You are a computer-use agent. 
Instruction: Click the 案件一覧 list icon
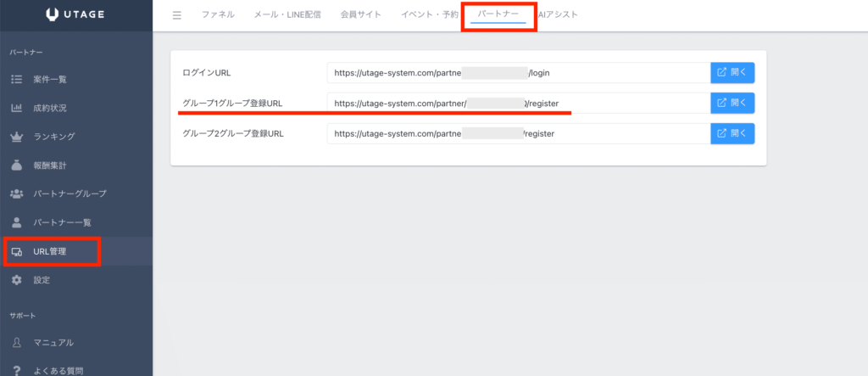click(17, 79)
